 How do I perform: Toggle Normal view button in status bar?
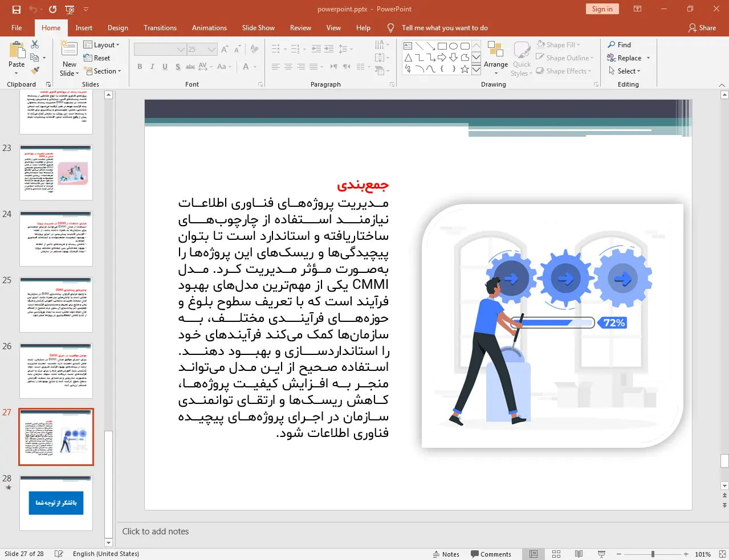coord(533,554)
